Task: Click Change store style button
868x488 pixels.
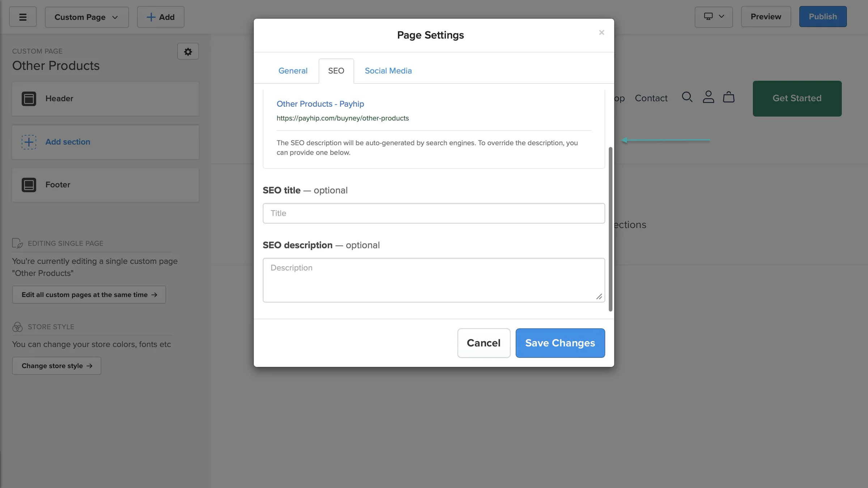Action: click(x=57, y=366)
